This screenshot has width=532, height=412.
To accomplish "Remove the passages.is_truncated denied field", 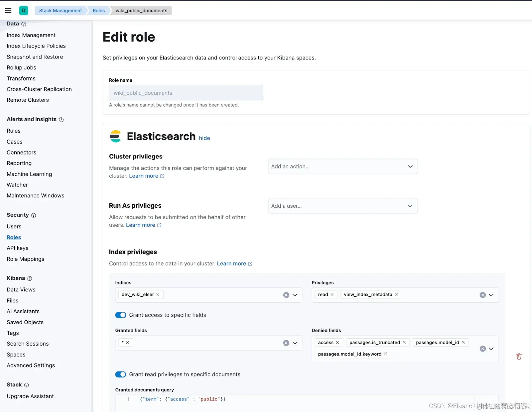I will pyautogui.click(x=404, y=343).
